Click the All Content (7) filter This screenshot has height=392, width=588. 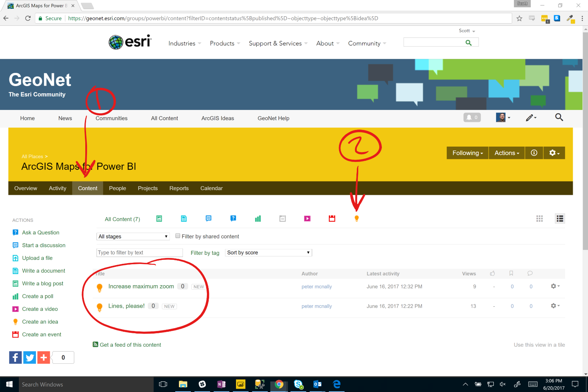(x=122, y=219)
